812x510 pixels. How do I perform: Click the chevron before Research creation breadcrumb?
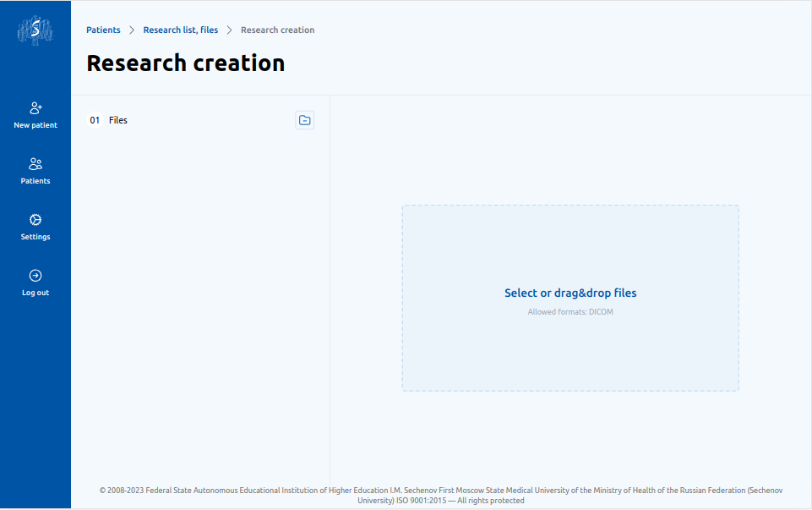(229, 30)
